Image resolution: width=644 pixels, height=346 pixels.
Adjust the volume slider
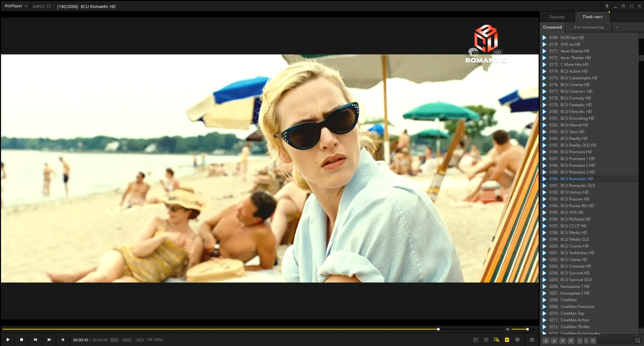coord(524,329)
